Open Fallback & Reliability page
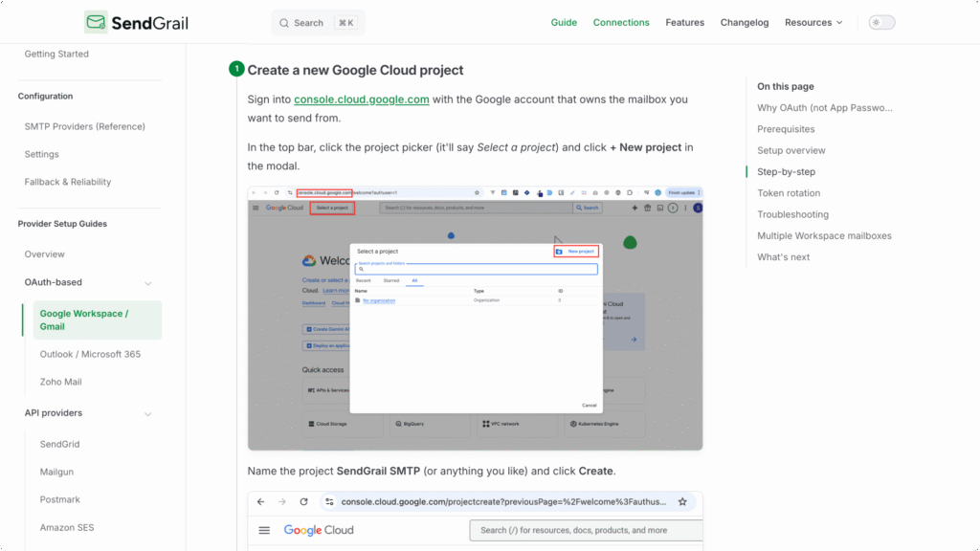980x551 pixels. (x=68, y=182)
